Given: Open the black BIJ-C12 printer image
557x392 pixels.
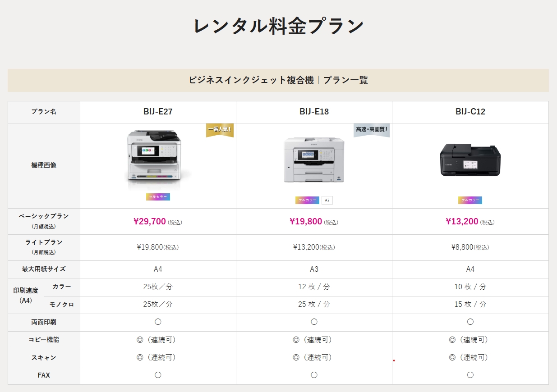Looking at the screenshot, I should click(x=470, y=160).
